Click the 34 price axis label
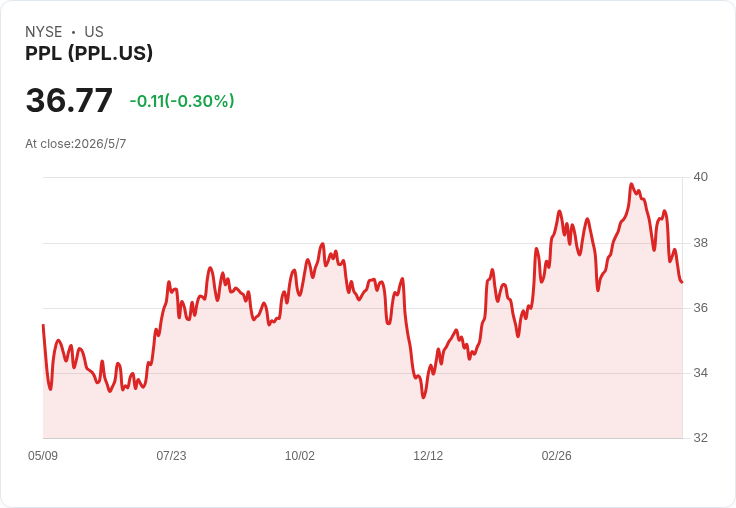 (x=700, y=373)
